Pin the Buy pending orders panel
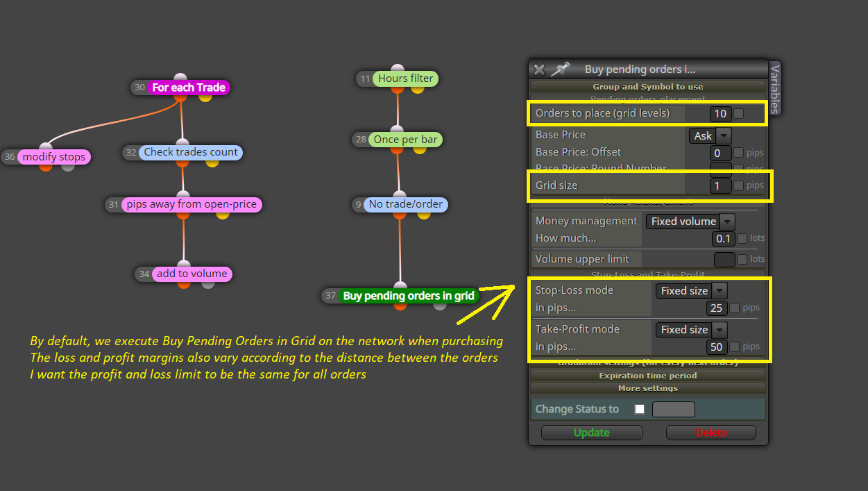 coord(560,69)
